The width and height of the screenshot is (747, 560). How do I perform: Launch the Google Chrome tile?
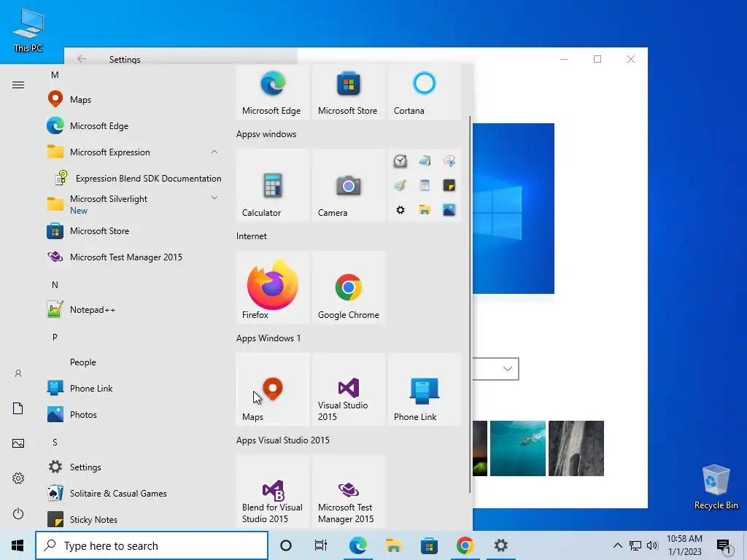click(348, 287)
